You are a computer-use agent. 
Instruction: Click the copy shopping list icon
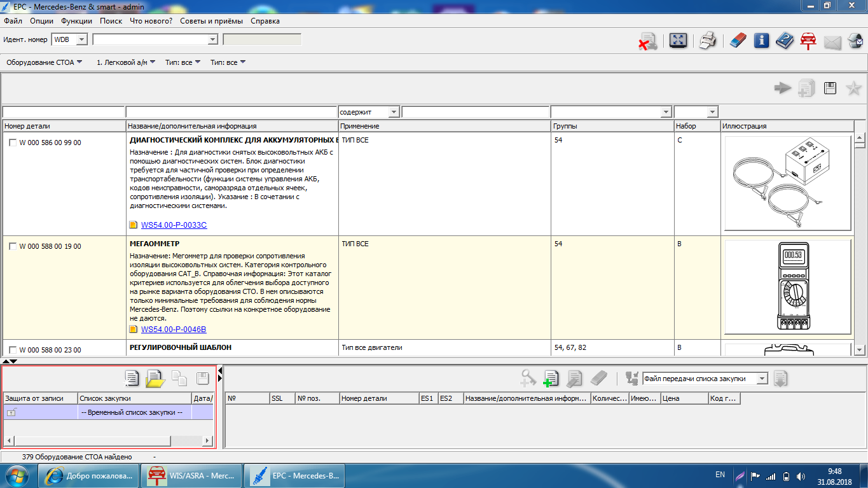point(180,379)
